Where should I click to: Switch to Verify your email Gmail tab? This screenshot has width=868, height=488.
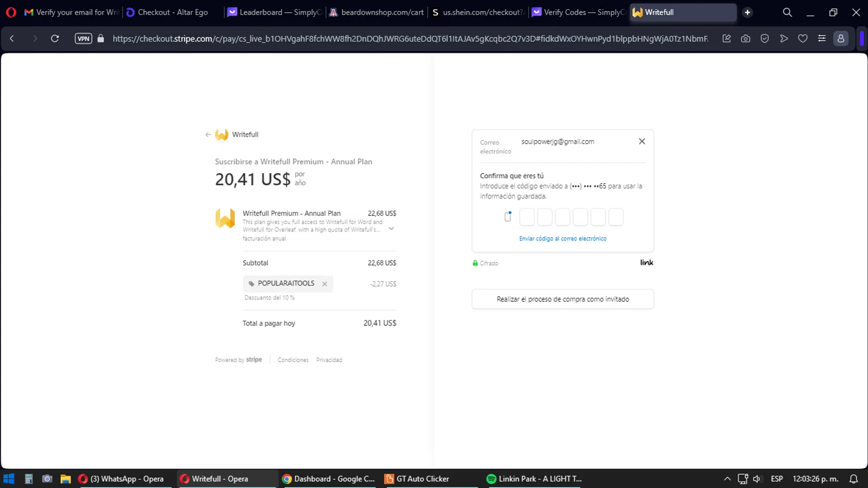pos(71,12)
